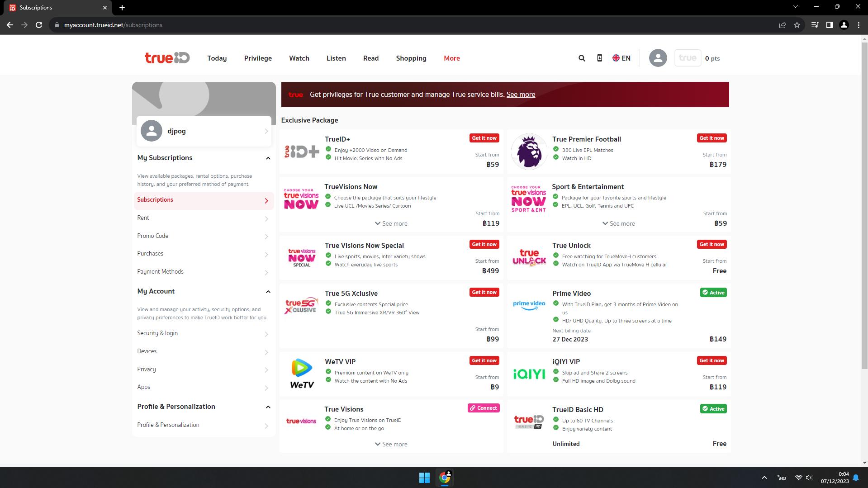The image size is (868, 488).
Task: Select the TrueID+ package logo
Action: pos(302,152)
